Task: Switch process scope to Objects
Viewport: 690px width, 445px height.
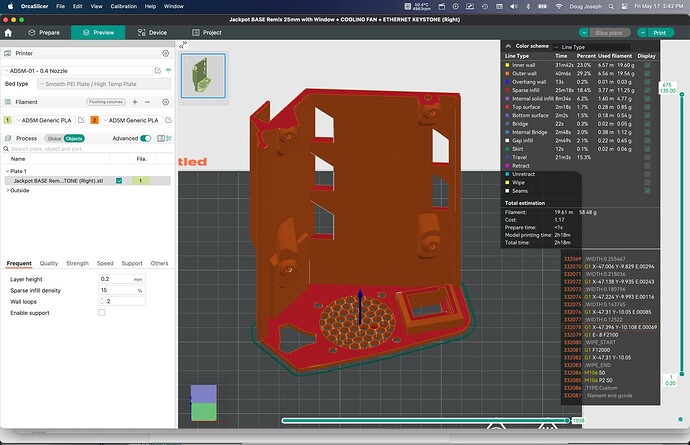Action: coord(73,138)
